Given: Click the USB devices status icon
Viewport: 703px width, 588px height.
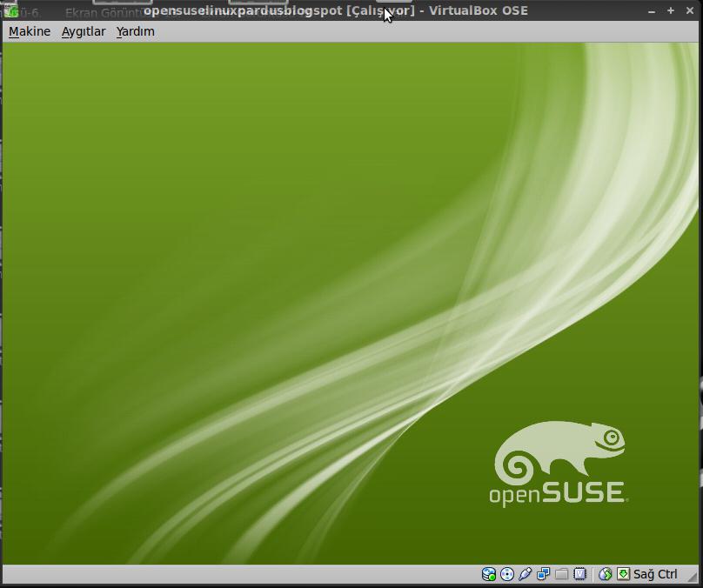Looking at the screenshot, I should (x=525, y=573).
